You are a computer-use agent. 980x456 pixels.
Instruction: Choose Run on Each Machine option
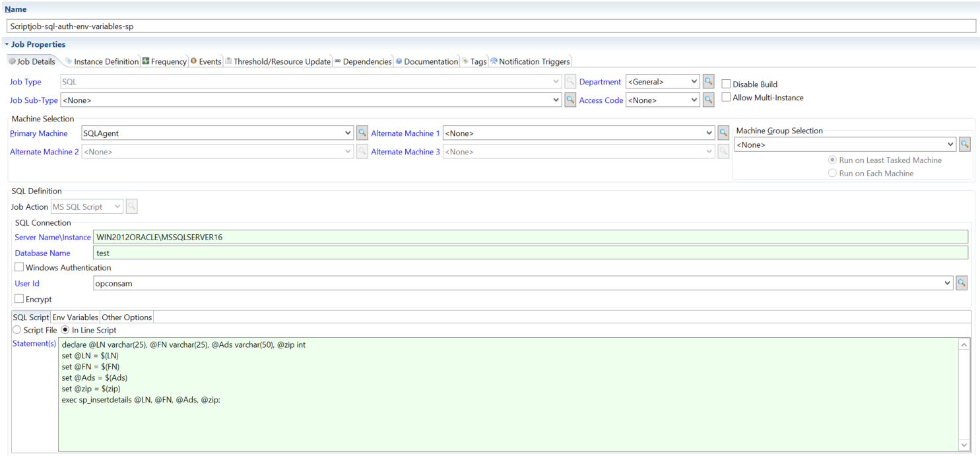[x=832, y=174]
